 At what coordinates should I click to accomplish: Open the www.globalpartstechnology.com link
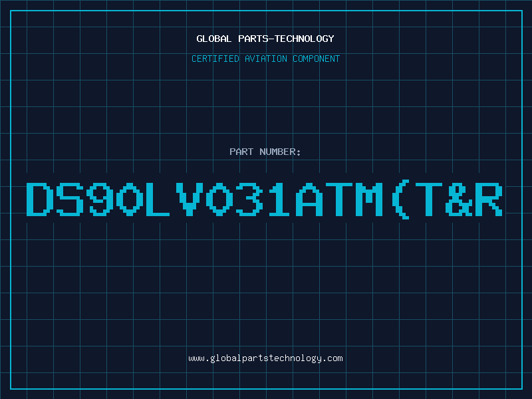(265, 358)
